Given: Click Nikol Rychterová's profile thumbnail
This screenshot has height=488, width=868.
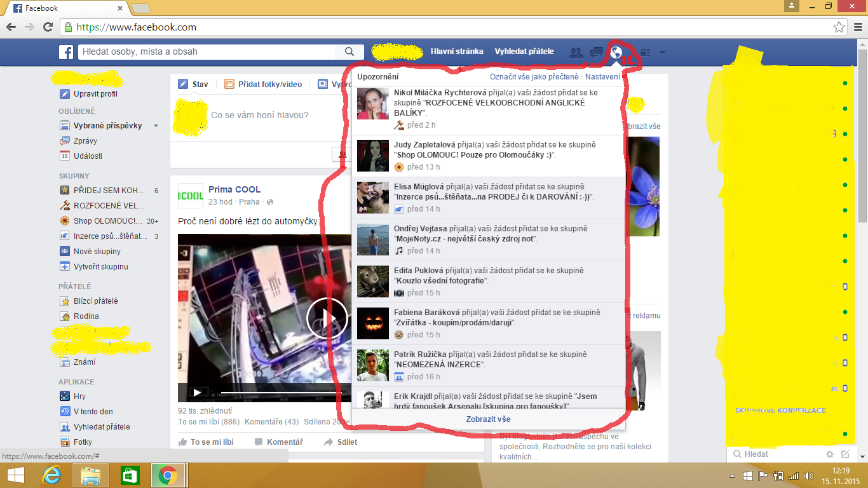Looking at the screenshot, I should click(373, 104).
